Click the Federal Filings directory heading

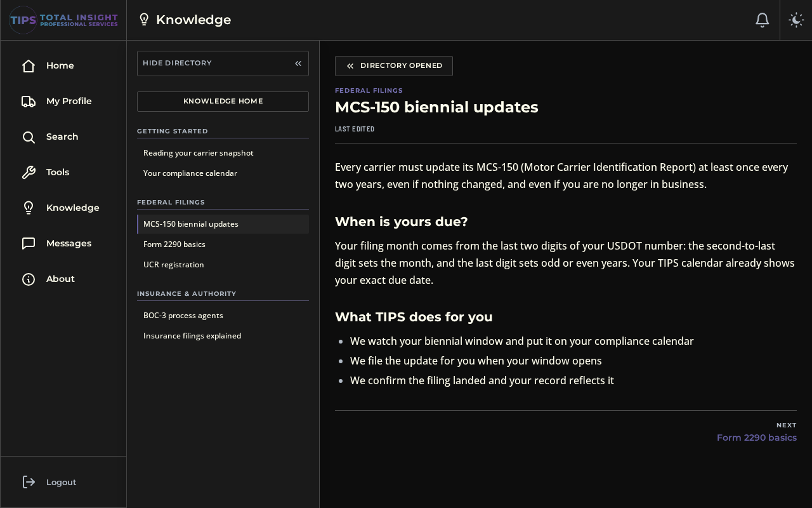point(171,203)
